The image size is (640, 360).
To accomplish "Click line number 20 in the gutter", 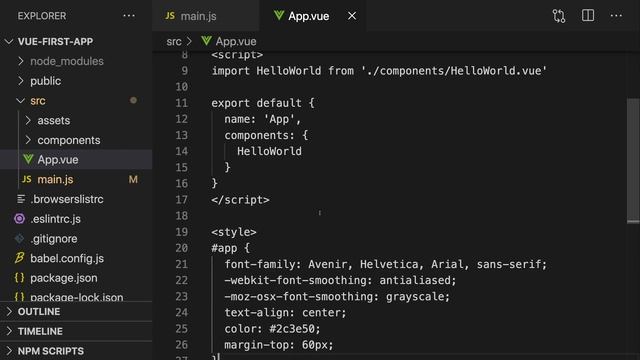I will pyautogui.click(x=182, y=248).
